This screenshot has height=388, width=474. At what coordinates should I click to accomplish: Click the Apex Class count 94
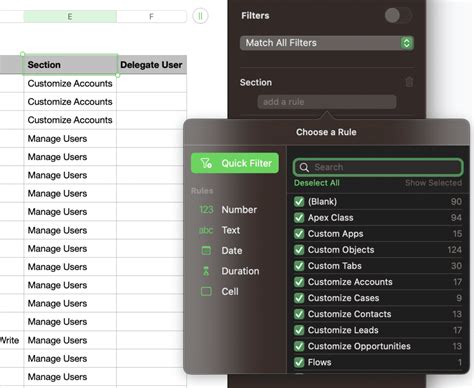click(456, 218)
